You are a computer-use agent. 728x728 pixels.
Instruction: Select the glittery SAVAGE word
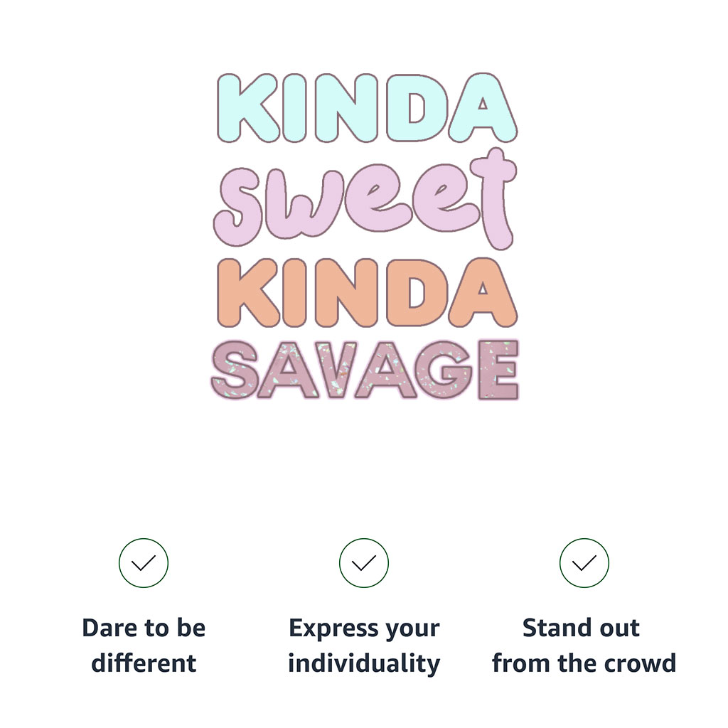(365, 370)
